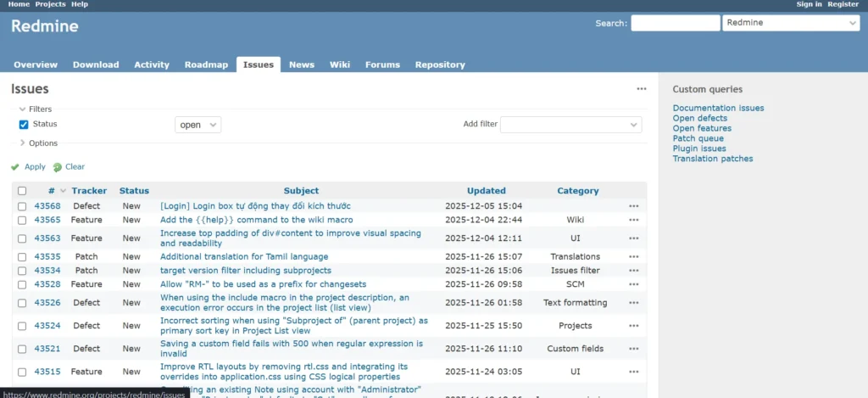
Task: Open the Redmine project jump dropdown
Action: [x=791, y=23]
